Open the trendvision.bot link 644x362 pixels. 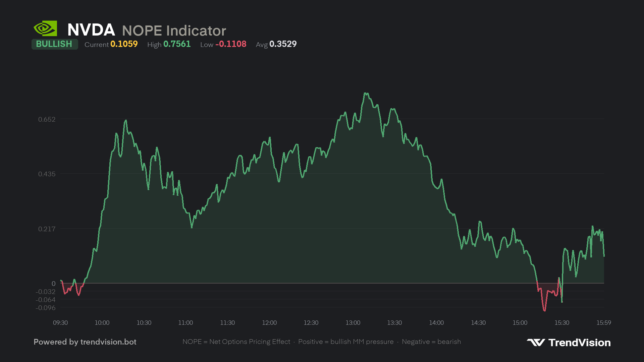click(x=108, y=342)
